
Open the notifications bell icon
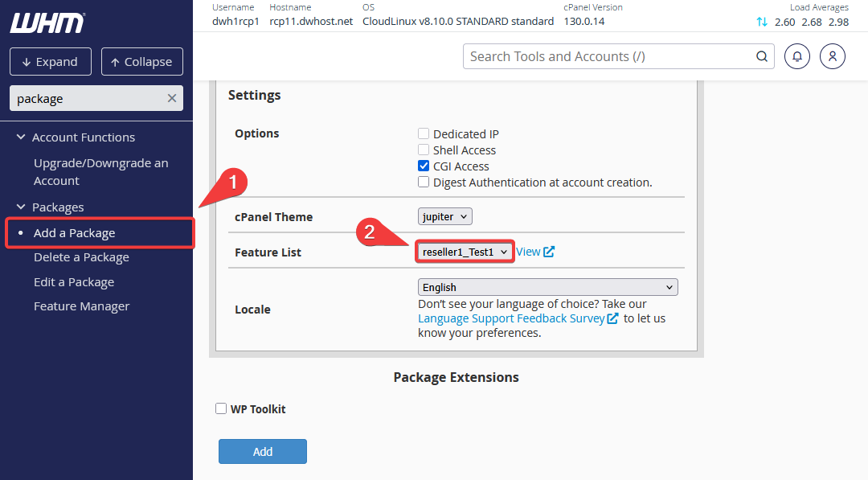[797, 56]
